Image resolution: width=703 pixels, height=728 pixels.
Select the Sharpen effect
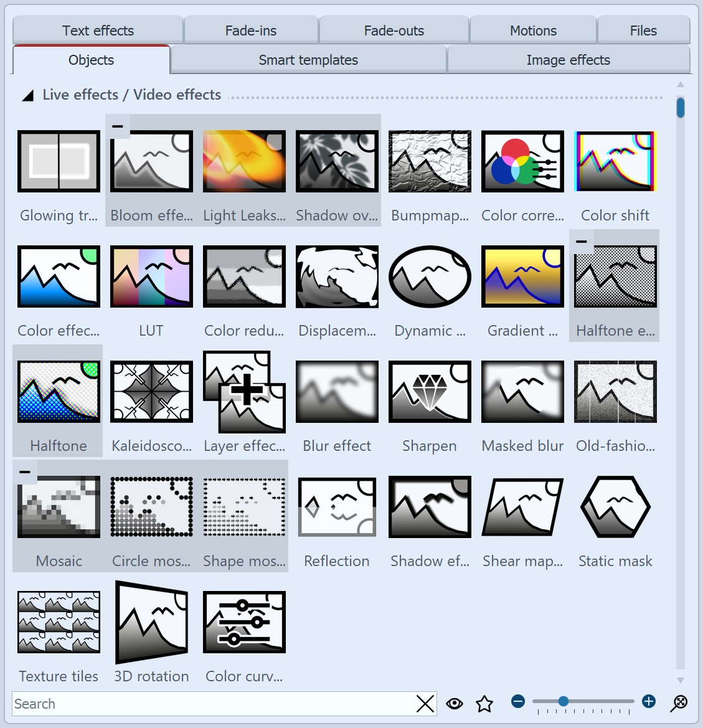point(430,392)
